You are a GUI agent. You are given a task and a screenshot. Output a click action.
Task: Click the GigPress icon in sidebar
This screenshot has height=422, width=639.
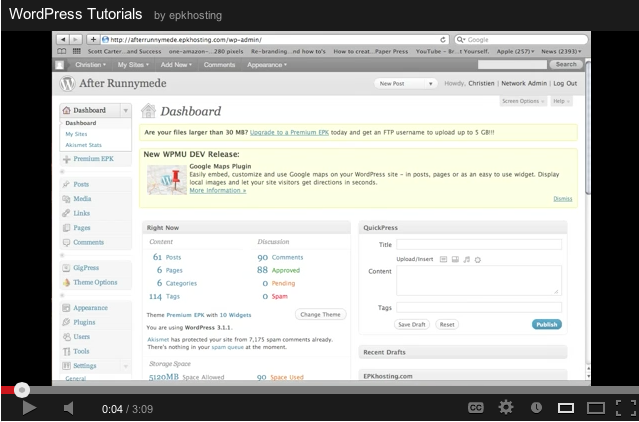[66, 268]
